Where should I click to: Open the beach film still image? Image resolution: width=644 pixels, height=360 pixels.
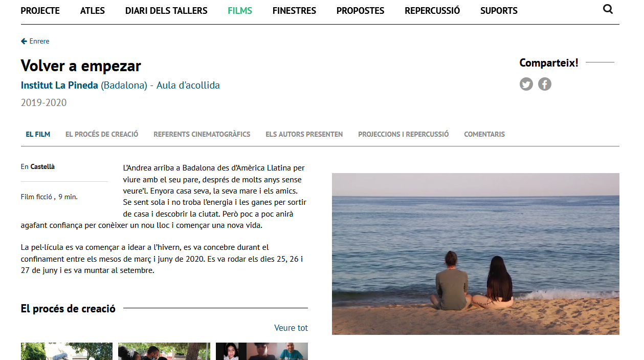(476, 254)
